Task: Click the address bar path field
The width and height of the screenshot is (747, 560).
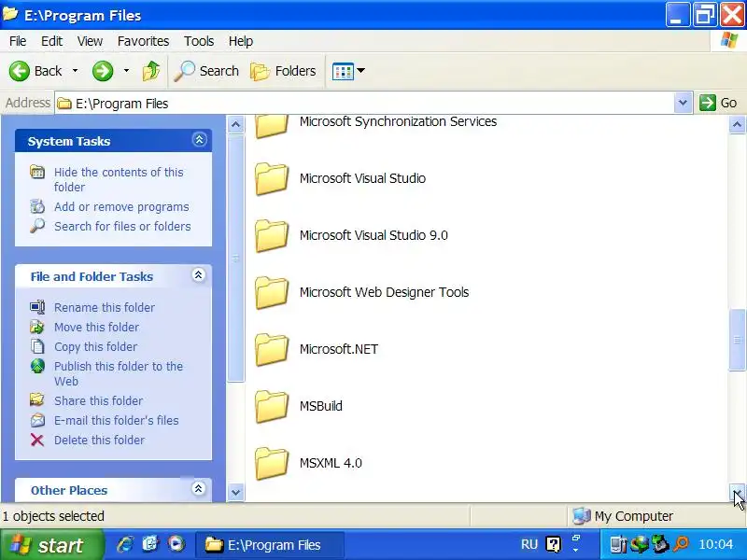Action: coord(364,104)
